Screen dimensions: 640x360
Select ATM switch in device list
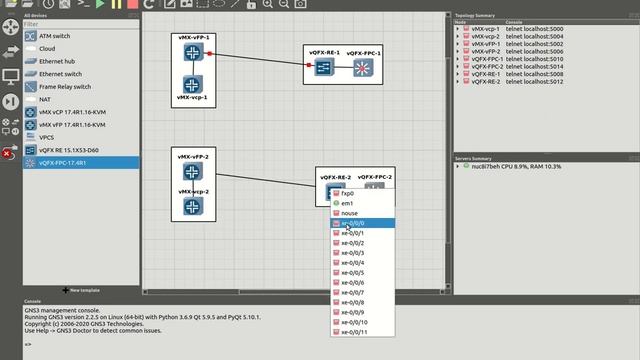pyautogui.click(x=81, y=36)
